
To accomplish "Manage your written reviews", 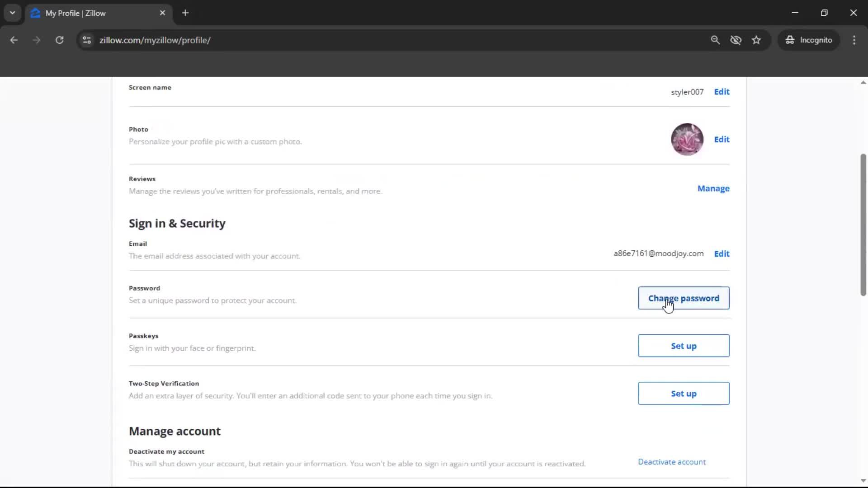I will [713, 188].
